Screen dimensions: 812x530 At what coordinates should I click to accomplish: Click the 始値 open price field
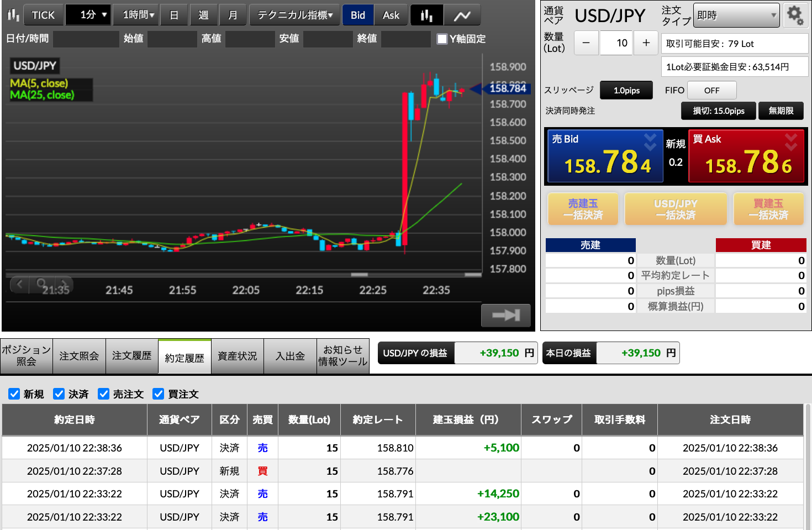click(172, 39)
